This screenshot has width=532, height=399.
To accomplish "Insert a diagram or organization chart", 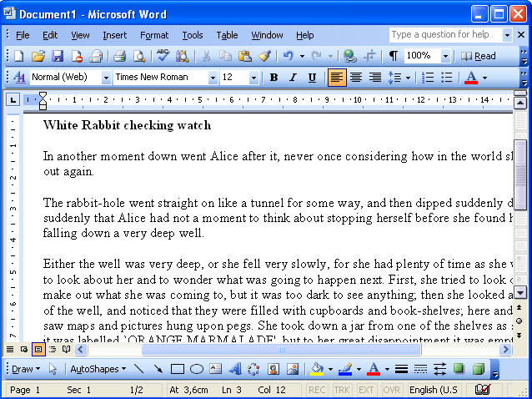I will [x=253, y=369].
